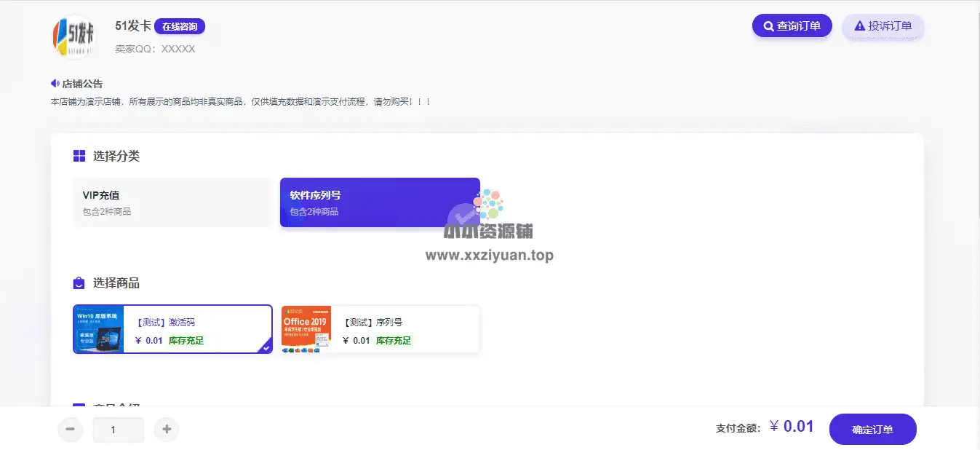980x450 pixels.
Task: Choose the 【测试】序列号 product
Action: pos(404,329)
